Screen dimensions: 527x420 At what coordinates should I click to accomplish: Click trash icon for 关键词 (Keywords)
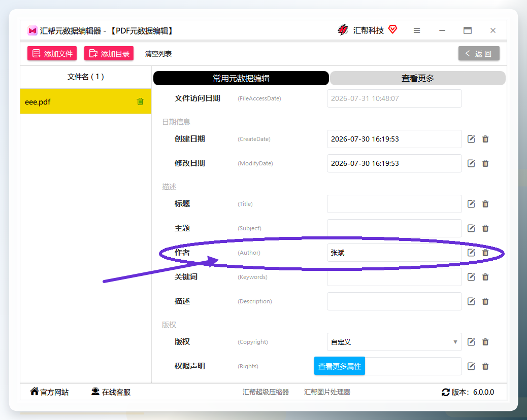click(485, 277)
